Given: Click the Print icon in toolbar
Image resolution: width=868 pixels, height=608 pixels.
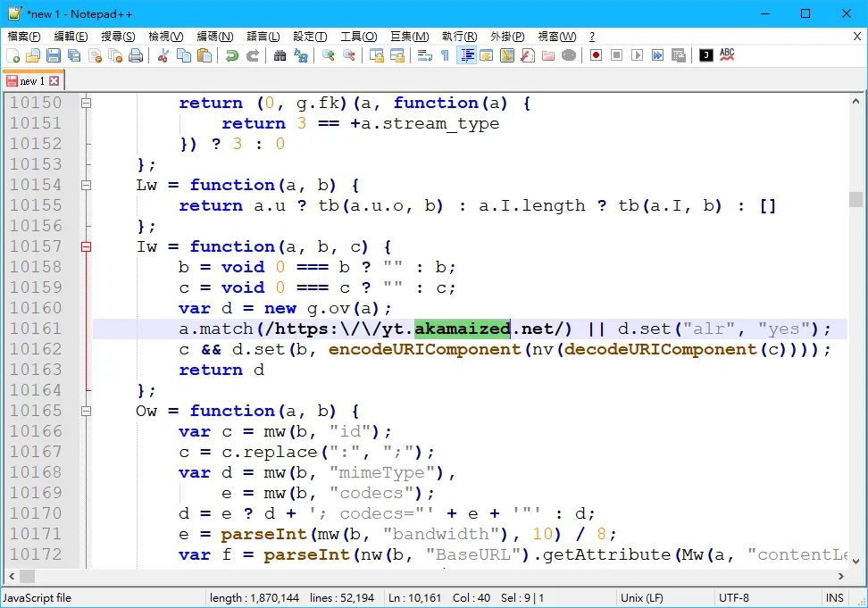Looking at the screenshot, I should (x=136, y=55).
